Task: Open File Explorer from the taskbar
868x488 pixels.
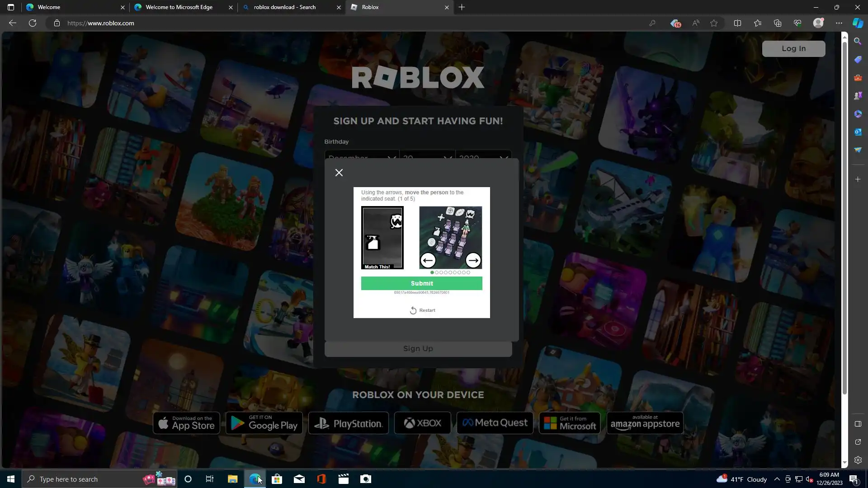Action: pyautogui.click(x=232, y=479)
